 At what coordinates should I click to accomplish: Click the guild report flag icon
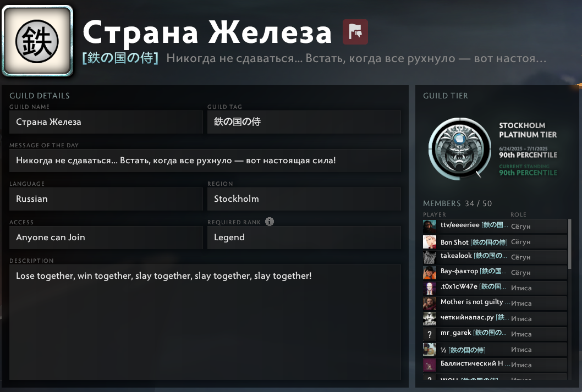tap(355, 32)
